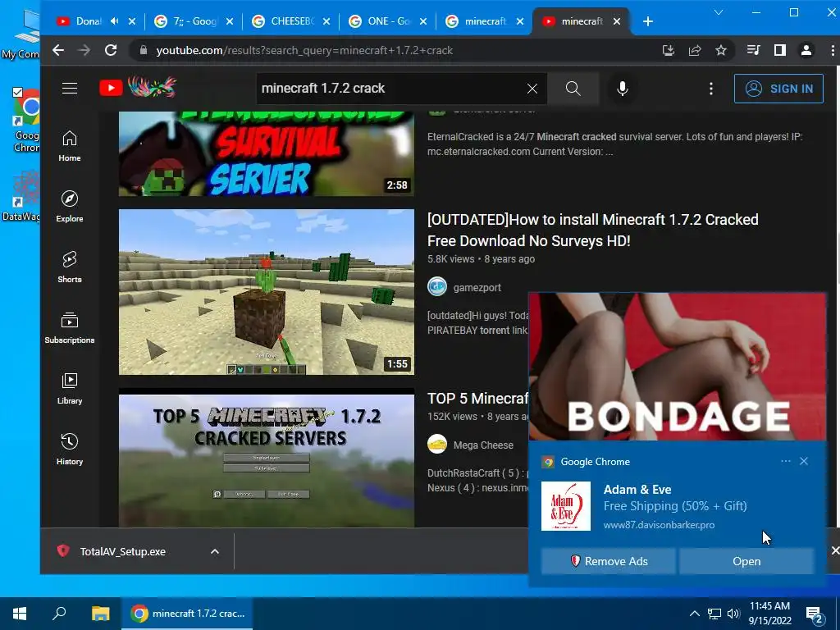The width and height of the screenshot is (840, 630).
Task: Click the YouTube logo
Action: 139,88
